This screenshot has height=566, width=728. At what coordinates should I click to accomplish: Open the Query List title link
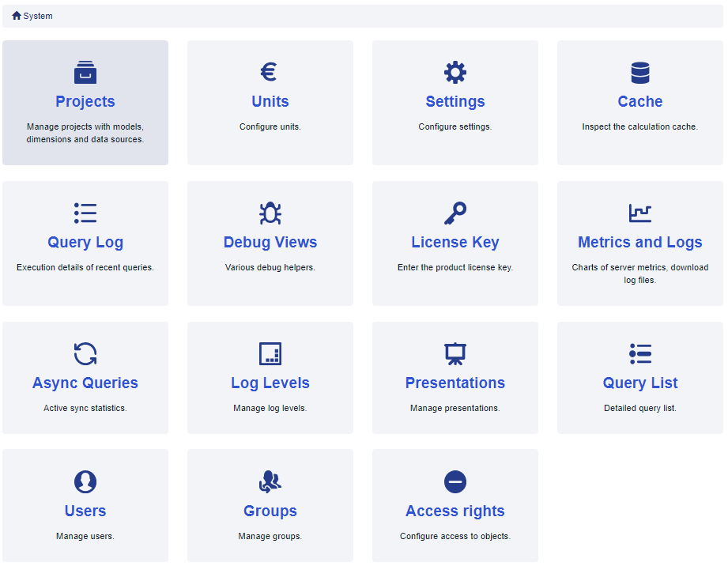click(640, 383)
